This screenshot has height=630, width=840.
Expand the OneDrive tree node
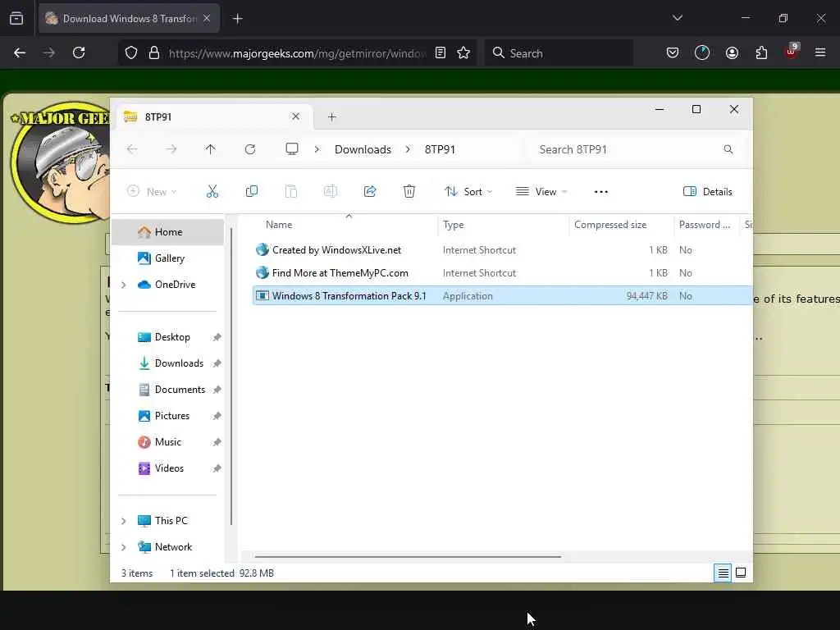[124, 285]
